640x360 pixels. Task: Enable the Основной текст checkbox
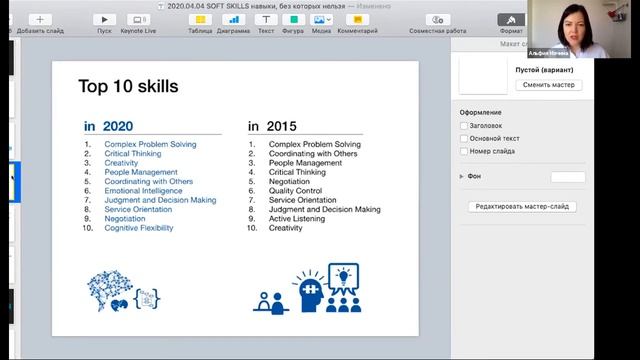[464, 138]
